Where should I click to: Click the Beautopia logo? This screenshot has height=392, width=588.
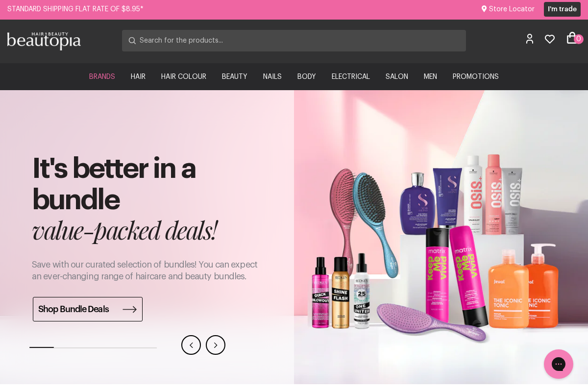[x=44, y=41]
